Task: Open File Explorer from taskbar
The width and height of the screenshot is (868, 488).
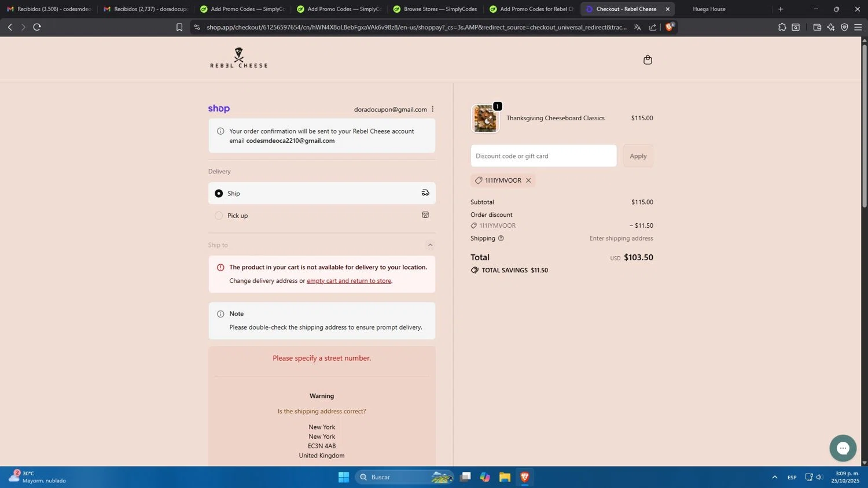Action: tap(505, 477)
